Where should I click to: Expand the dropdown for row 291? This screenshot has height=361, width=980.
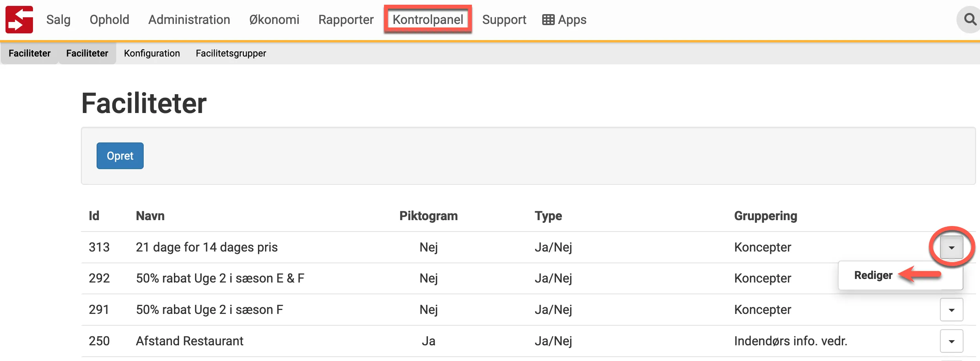[951, 310]
